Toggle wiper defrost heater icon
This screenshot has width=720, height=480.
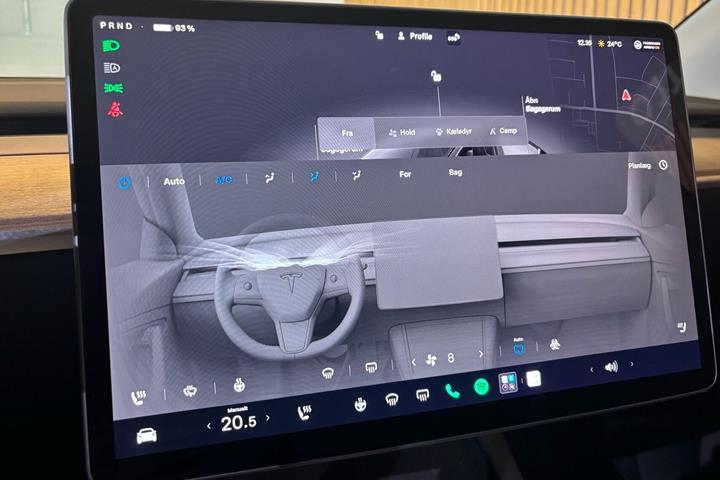190,391
